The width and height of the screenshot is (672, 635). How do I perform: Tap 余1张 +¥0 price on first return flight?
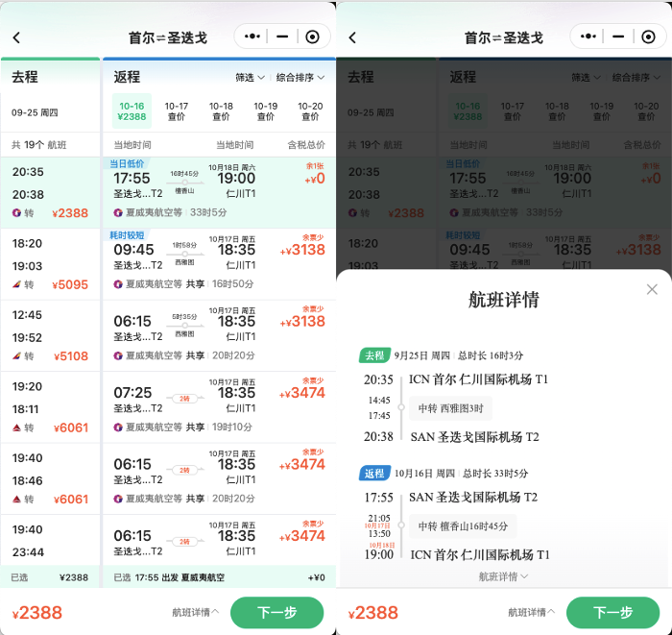[x=315, y=174]
